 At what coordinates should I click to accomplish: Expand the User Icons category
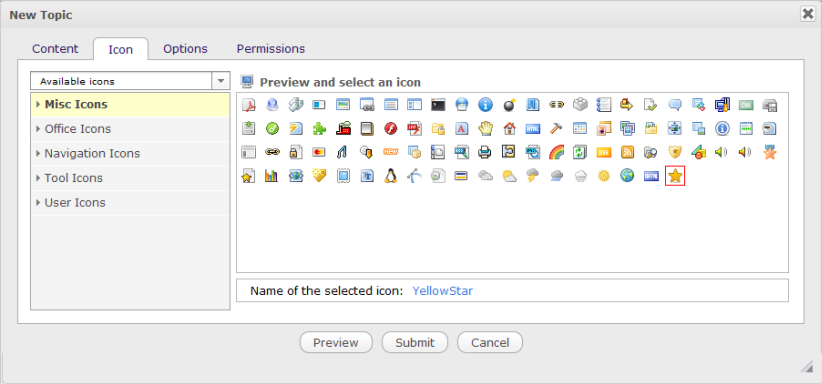pos(130,203)
